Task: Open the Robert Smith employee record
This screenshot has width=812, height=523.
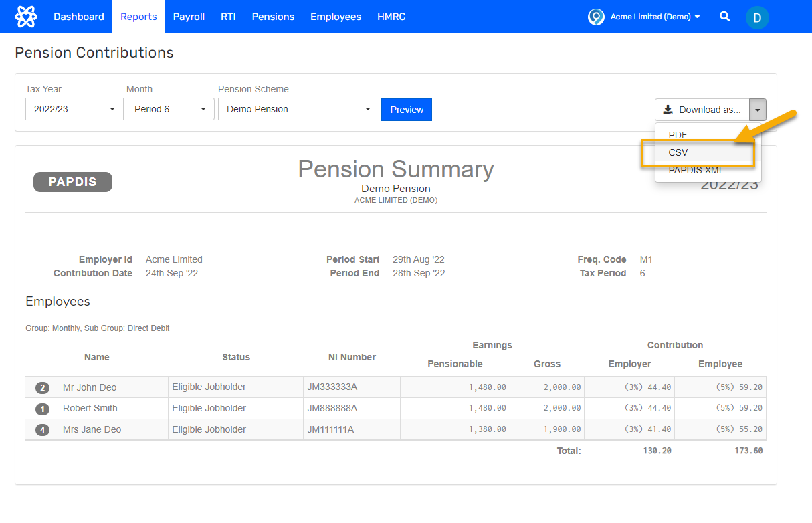Action: pyautogui.click(x=89, y=408)
